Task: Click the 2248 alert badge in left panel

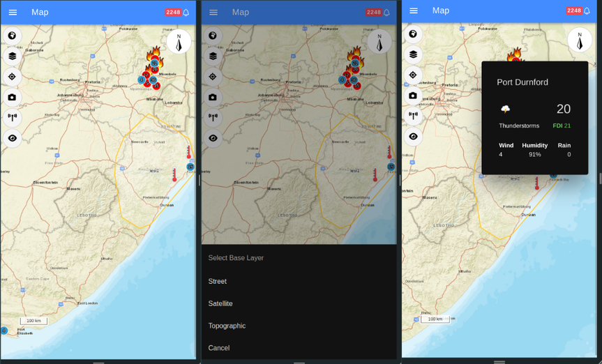Action: (173, 13)
